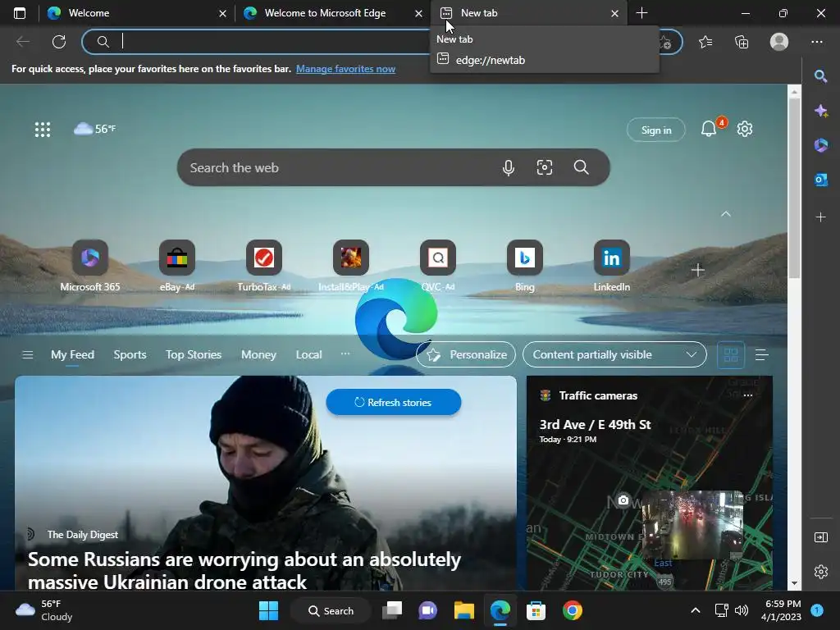Open the Settings and more ellipsis menu
Viewport: 840px width, 630px height.
[816, 42]
